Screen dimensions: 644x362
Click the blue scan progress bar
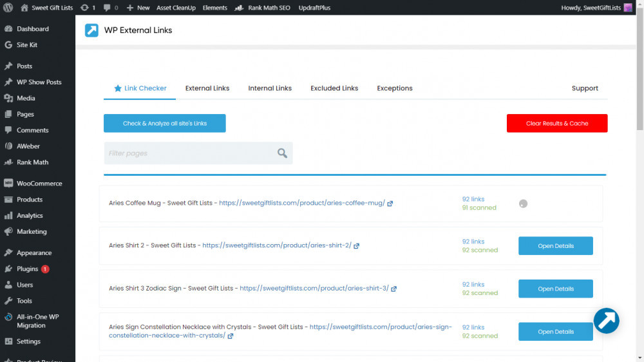pos(355,175)
